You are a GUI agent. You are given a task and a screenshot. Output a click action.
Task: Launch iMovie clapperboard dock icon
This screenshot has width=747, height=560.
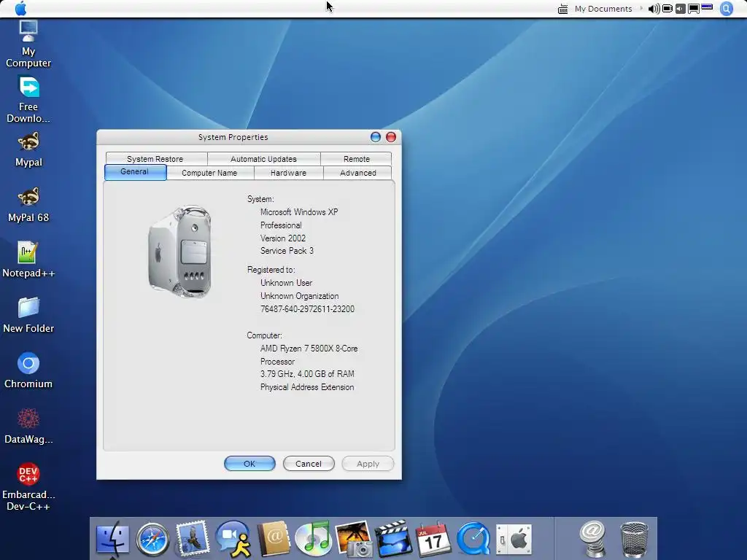coord(393,540)
